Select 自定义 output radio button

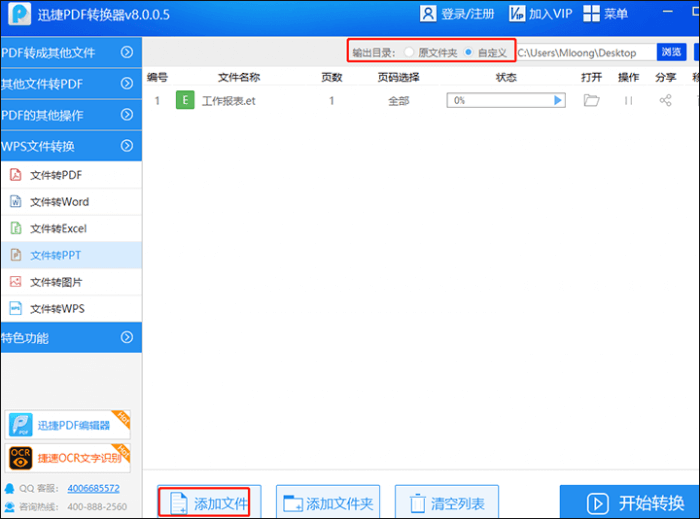[468, 52]
